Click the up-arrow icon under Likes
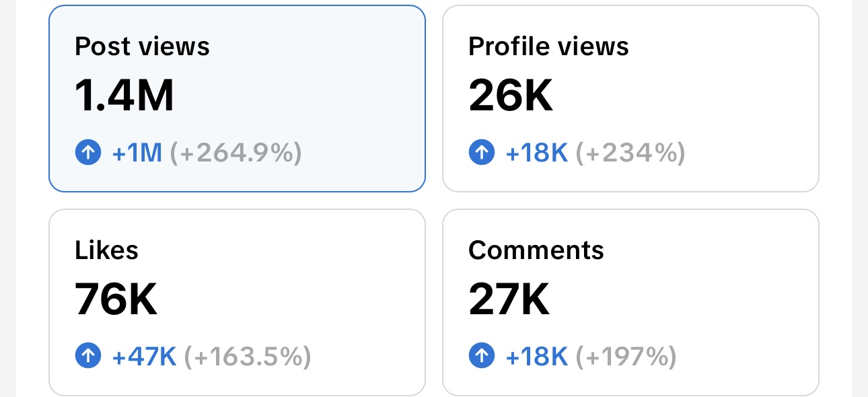The image size is (868, 397). (x=88, y=356)
